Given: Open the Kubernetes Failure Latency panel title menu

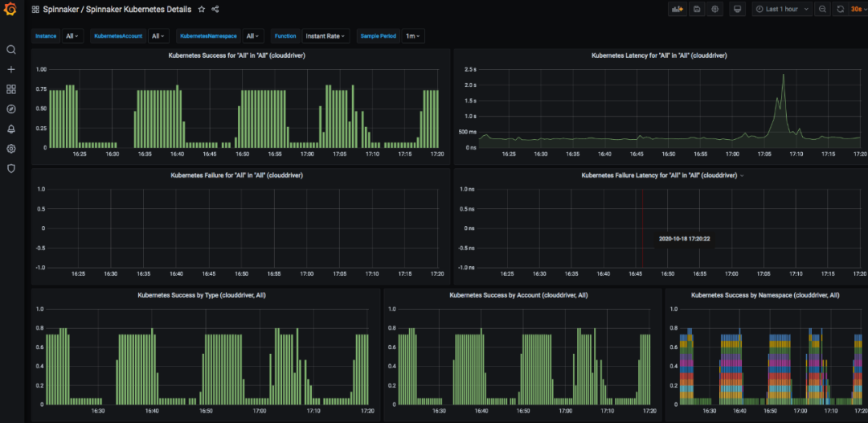Looking at the screenshot, I should (x=659, y=175).
